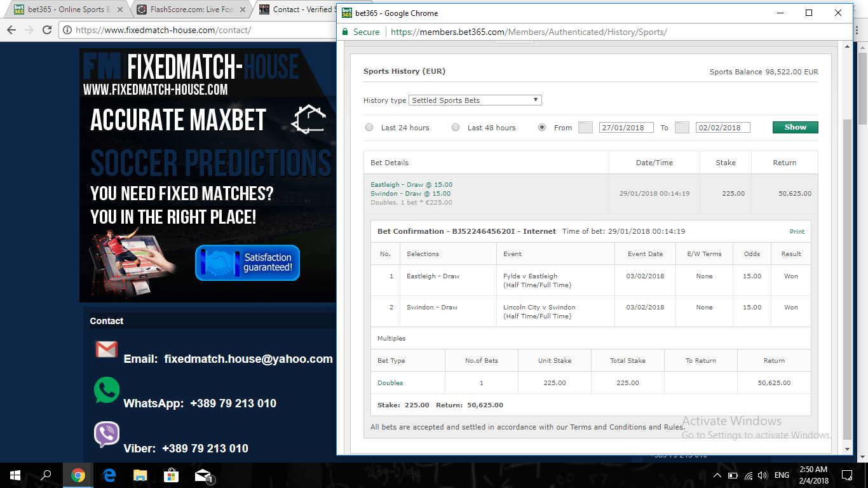
Task: Click the Doubles bet type cell
Action: [408, 383]
